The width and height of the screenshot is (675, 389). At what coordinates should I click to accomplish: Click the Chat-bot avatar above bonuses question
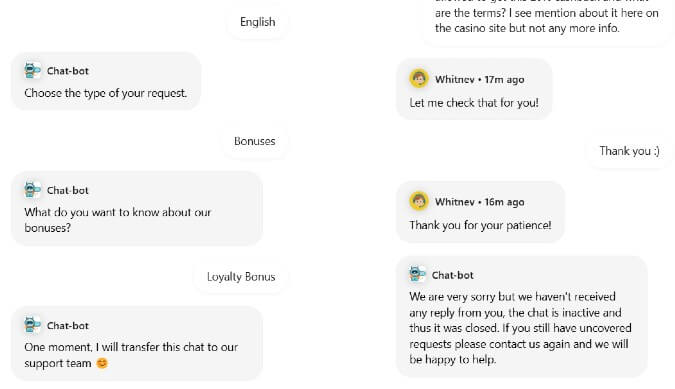pyautogui.click(x=32, y=190)
